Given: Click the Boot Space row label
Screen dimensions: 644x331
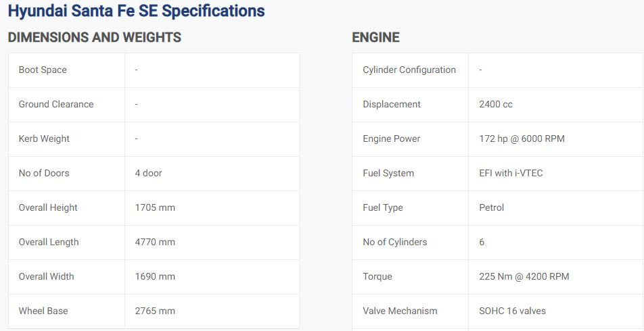Looking at the screenshot, I should (43, 70).
